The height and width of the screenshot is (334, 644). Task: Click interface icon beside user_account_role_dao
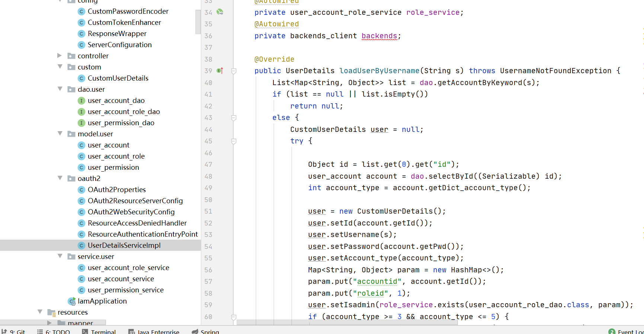click(x=81, y=112)
